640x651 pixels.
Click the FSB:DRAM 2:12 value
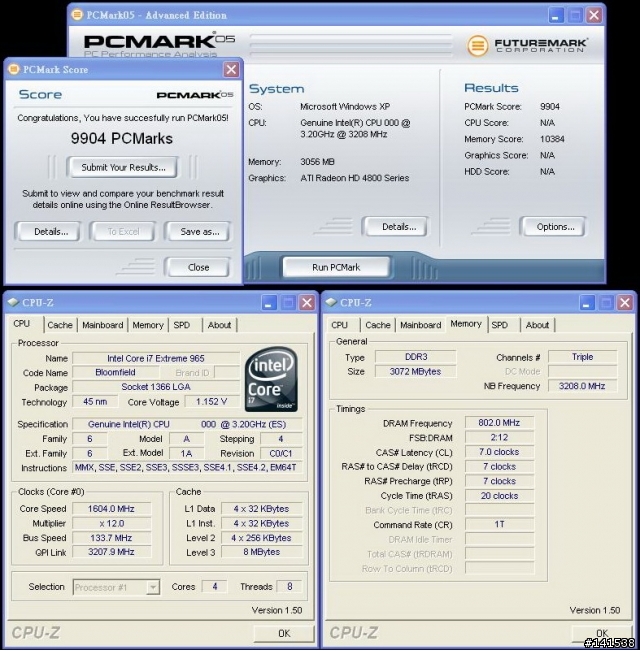pyautogui.click(x=499, y=437)
